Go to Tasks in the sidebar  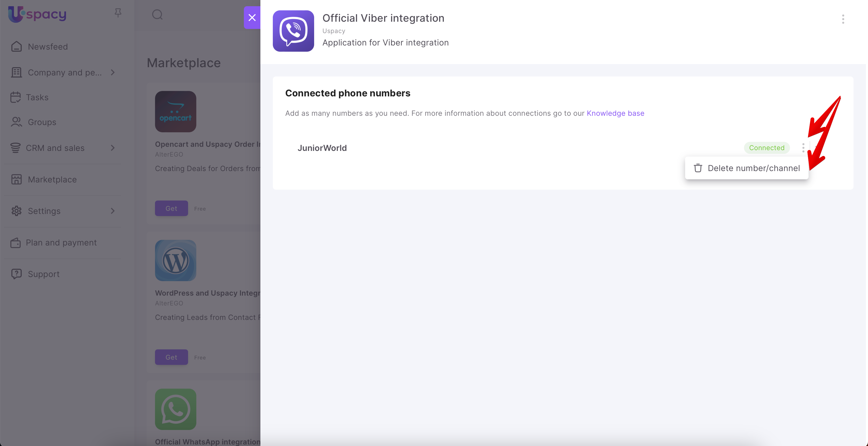coord(37,97)
